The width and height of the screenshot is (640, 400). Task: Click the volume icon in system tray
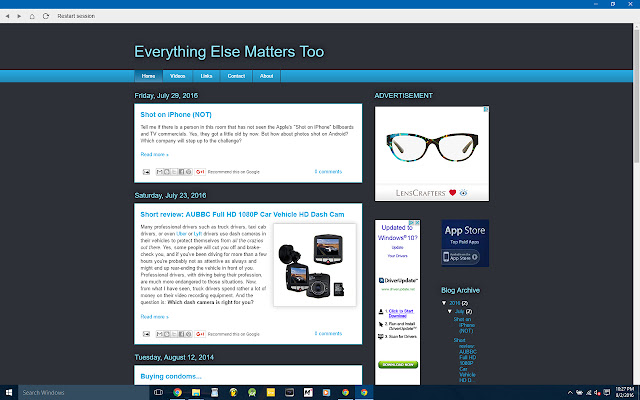pos(597,393)
